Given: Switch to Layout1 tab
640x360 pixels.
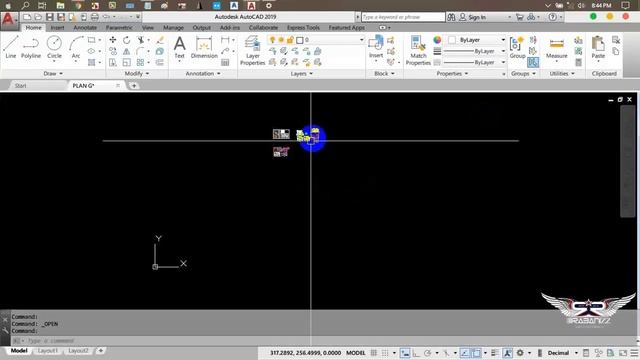Looking at the screenshot, I should [47, 351].
